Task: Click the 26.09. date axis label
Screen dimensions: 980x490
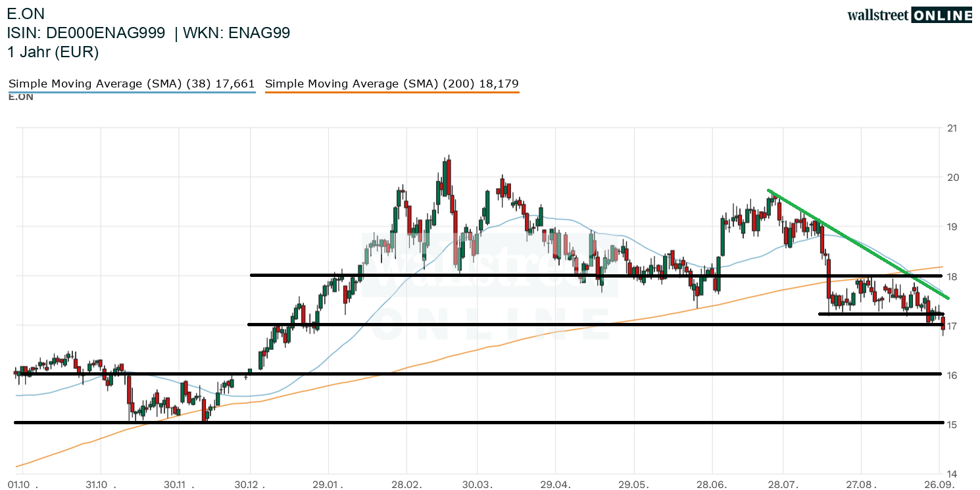Action: click(x=939, y=485)
